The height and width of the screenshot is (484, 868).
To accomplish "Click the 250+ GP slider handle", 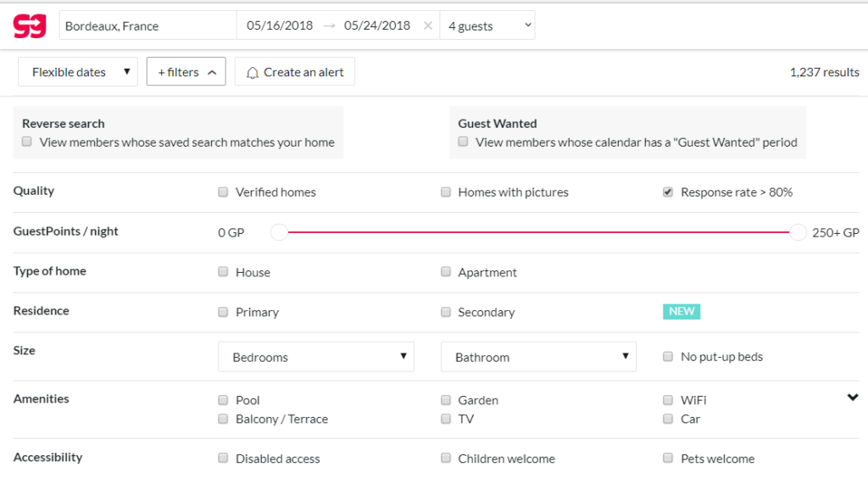I will tap(798, 232).
